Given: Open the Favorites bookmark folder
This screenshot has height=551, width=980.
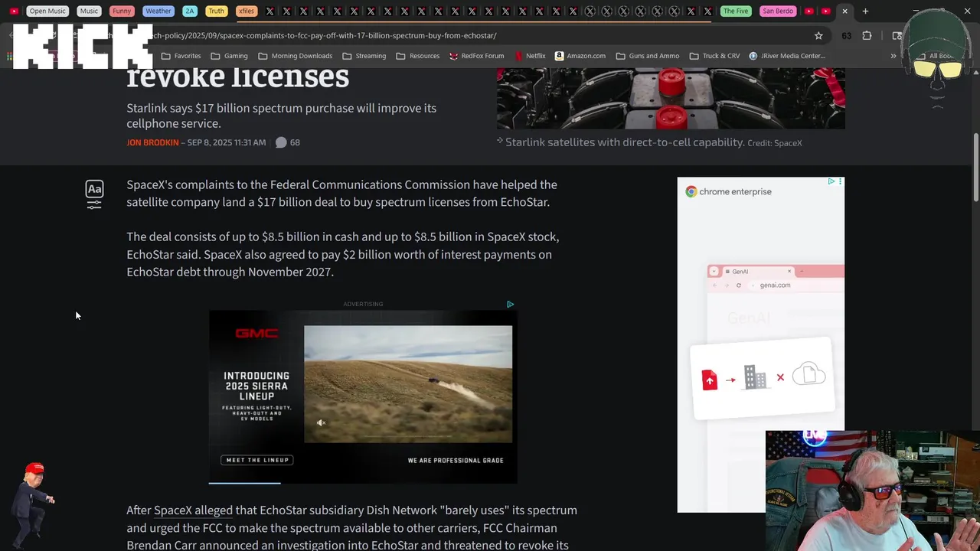Looking at the screenshot, I should (x=181, y=56).
